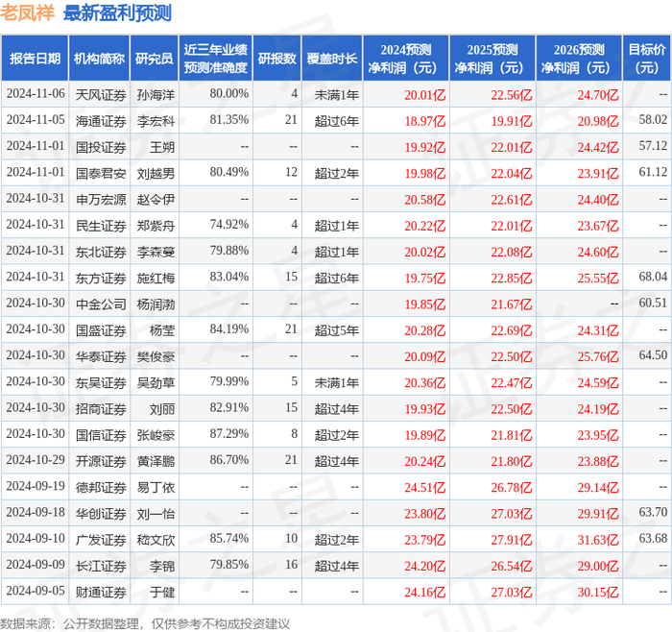Click the 2026预测净利润 column header
Image resolution: width=672 pixels, height=632 pixels.
579,59
